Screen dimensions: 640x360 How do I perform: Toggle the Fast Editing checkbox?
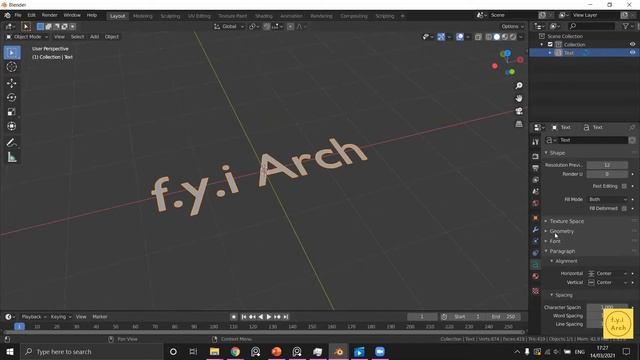(624, 186)
